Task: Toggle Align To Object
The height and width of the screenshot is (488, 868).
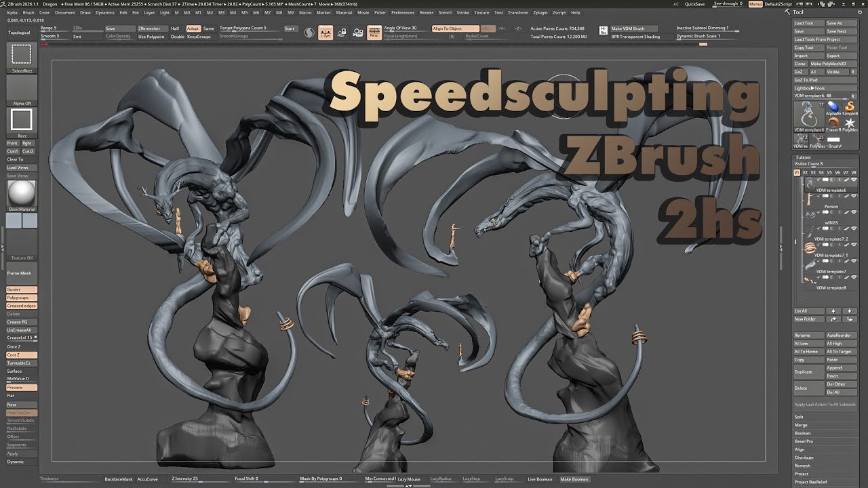Action: tap(454, 28)
